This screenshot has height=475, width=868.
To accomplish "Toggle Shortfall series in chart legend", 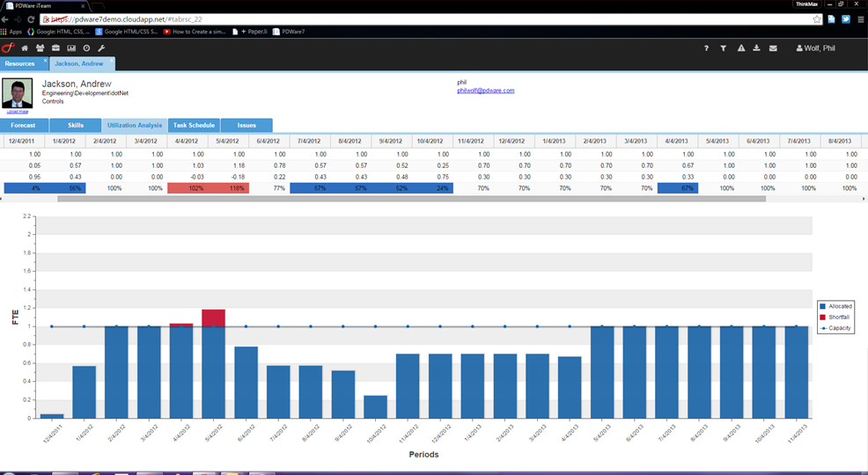I will click(835, 318).
